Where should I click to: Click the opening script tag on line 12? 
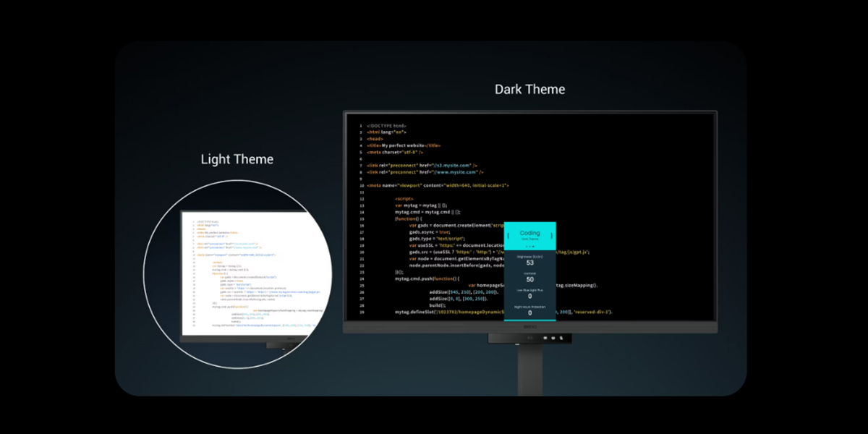click(x=404, y=198)
